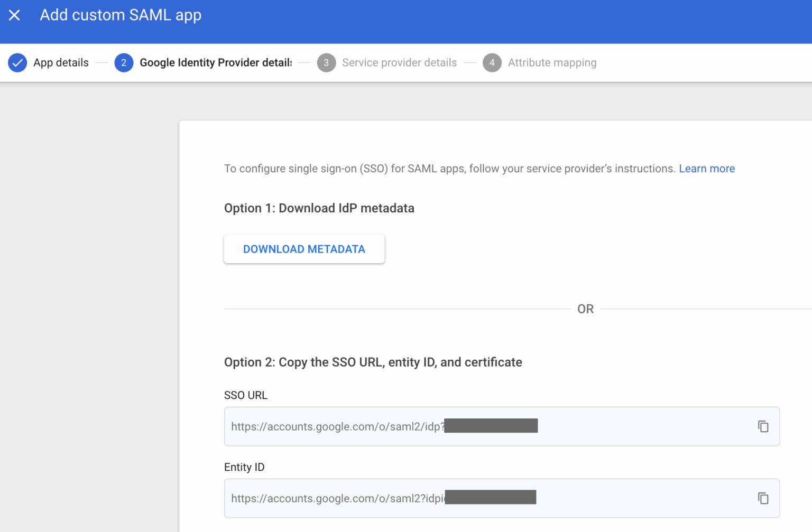This screenshot has height=532, width=812.
Task: Return to the App details step
Action: 61,62
